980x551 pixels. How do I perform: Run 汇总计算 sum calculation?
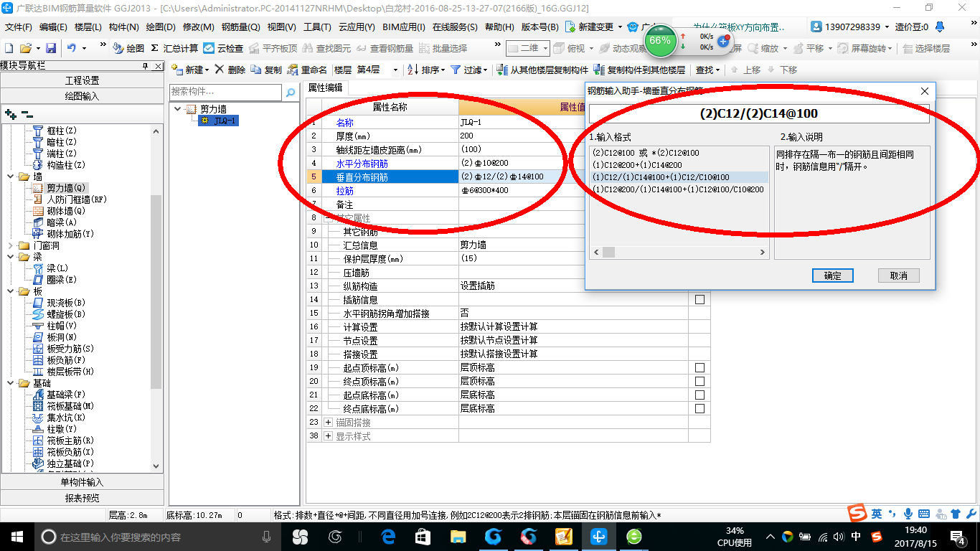(174, 48)
